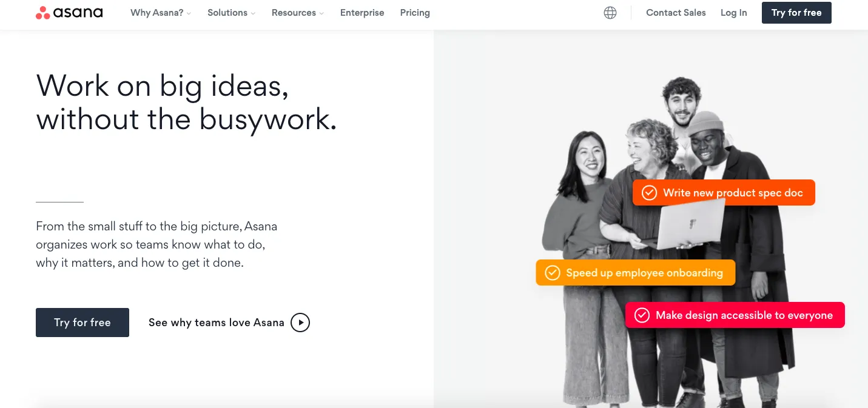
Task: Check off Make design accessible to everyone
Action: coord(642,315)
